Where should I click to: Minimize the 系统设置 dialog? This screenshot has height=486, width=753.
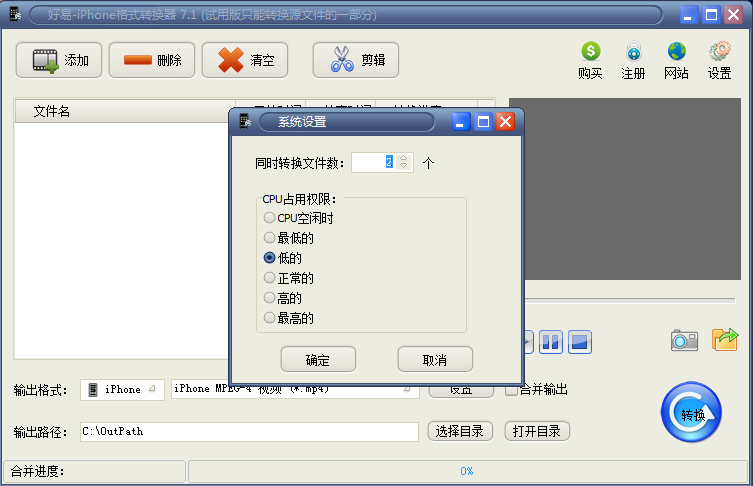(x=461, y=122)
